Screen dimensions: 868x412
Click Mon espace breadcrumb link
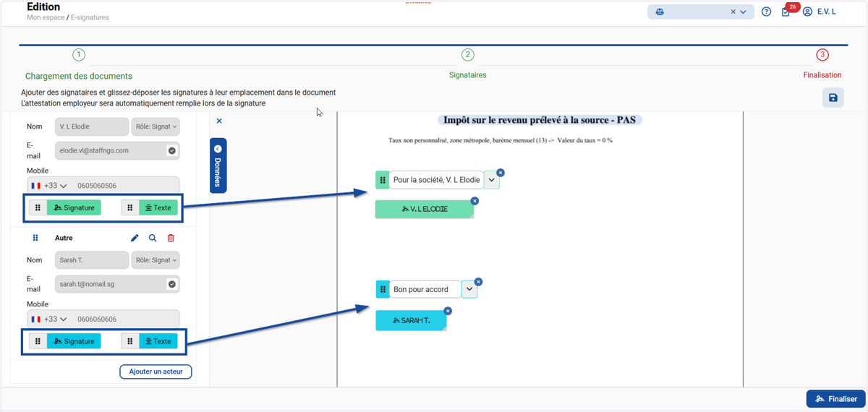46,17
